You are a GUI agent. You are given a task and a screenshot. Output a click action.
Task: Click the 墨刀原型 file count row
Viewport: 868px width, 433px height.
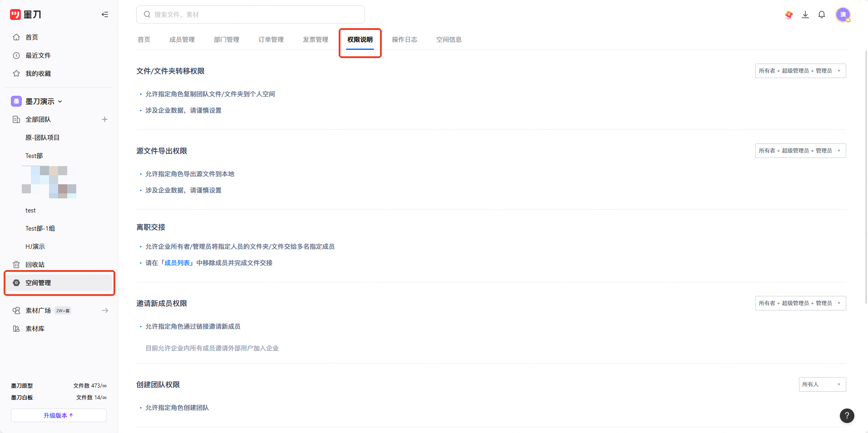coord(59,386)
